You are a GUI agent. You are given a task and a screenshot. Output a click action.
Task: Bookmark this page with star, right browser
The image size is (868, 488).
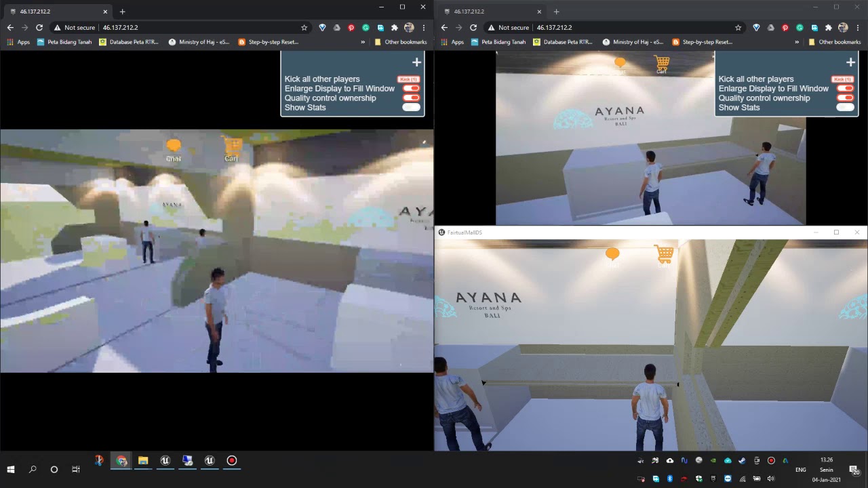[738, 28]
